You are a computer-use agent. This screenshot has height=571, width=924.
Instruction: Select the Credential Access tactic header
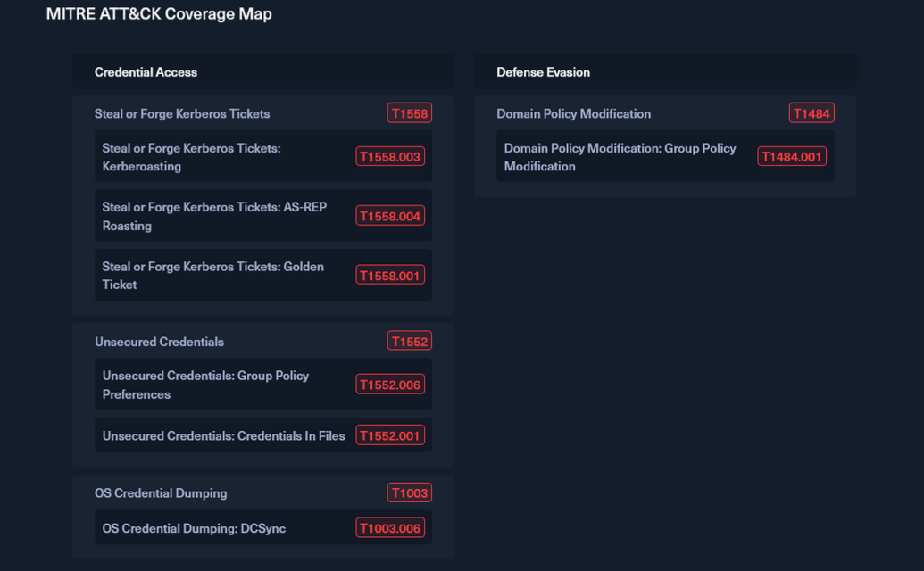pos(146,72)
